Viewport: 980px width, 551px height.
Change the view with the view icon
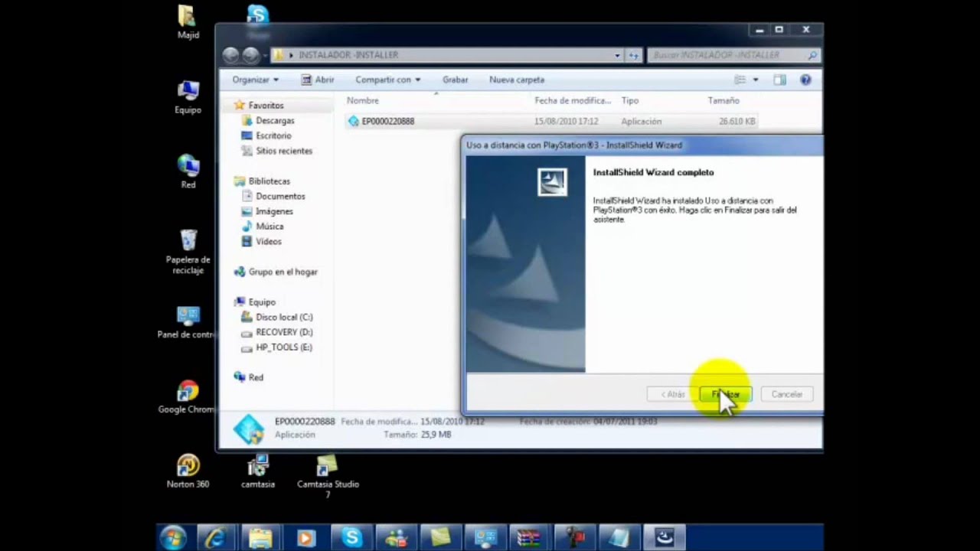coord(740,80)
